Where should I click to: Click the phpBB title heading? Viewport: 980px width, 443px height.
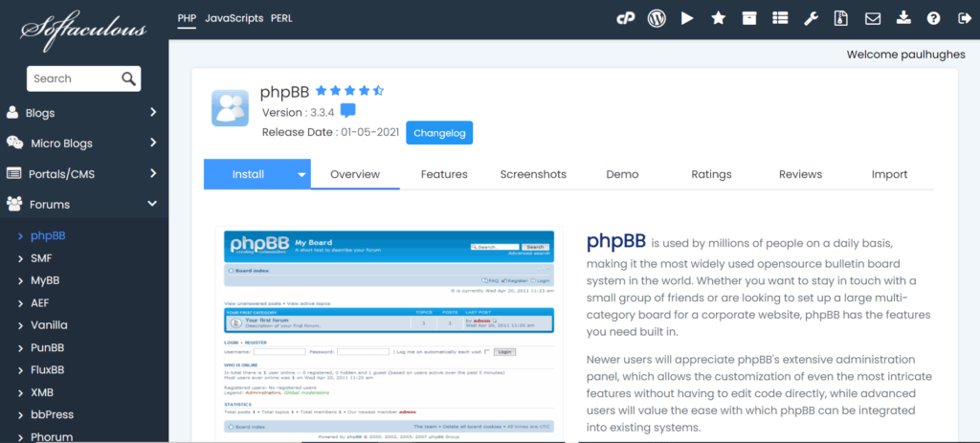click(x=284, y=93)
